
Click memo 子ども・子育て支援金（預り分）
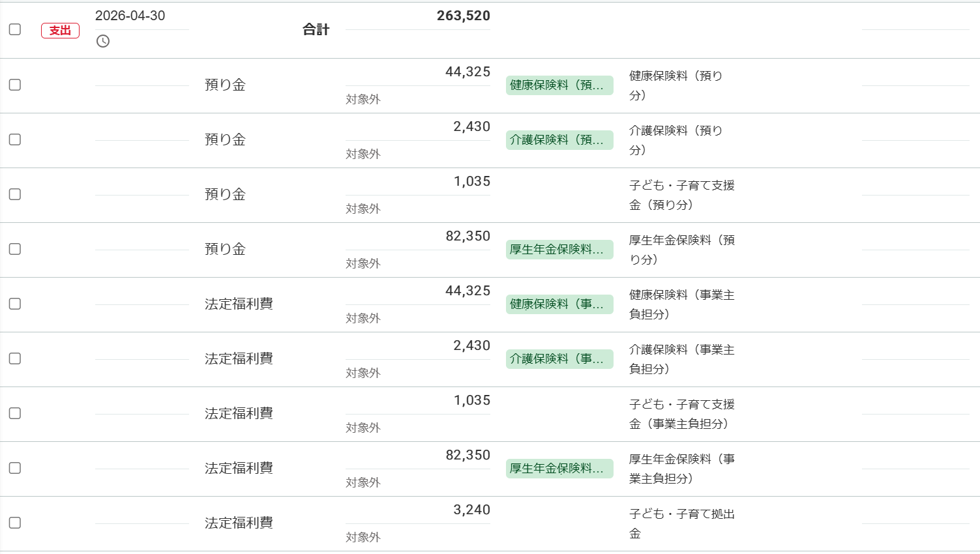click(x=682, y=195)
